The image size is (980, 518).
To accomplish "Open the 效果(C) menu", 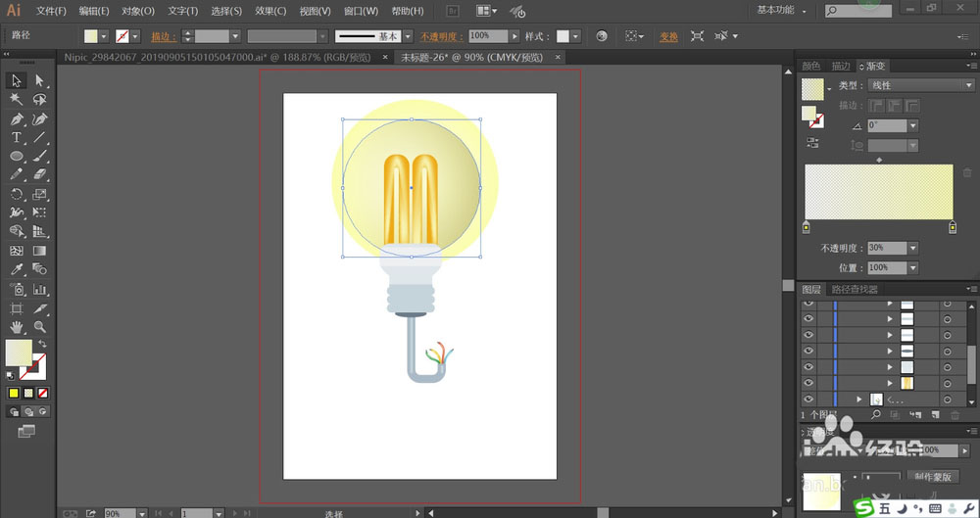I will coord(270,11).
